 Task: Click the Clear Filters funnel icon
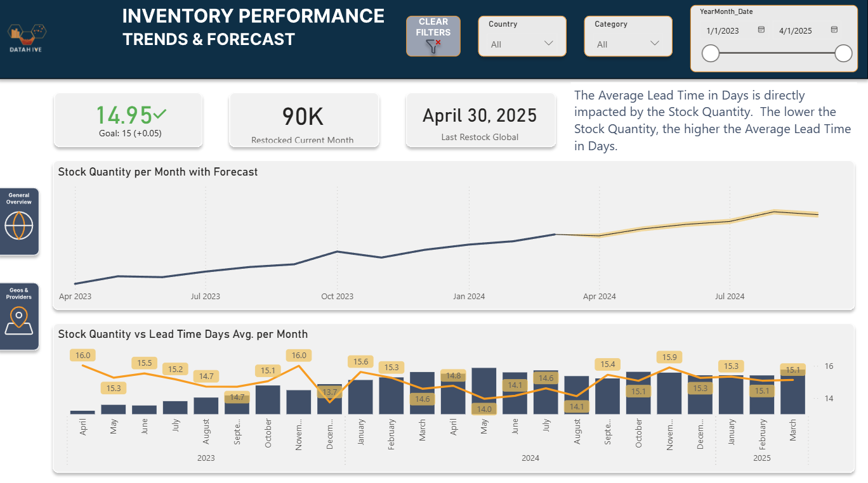pyautogui.click(x=433, y=46)
